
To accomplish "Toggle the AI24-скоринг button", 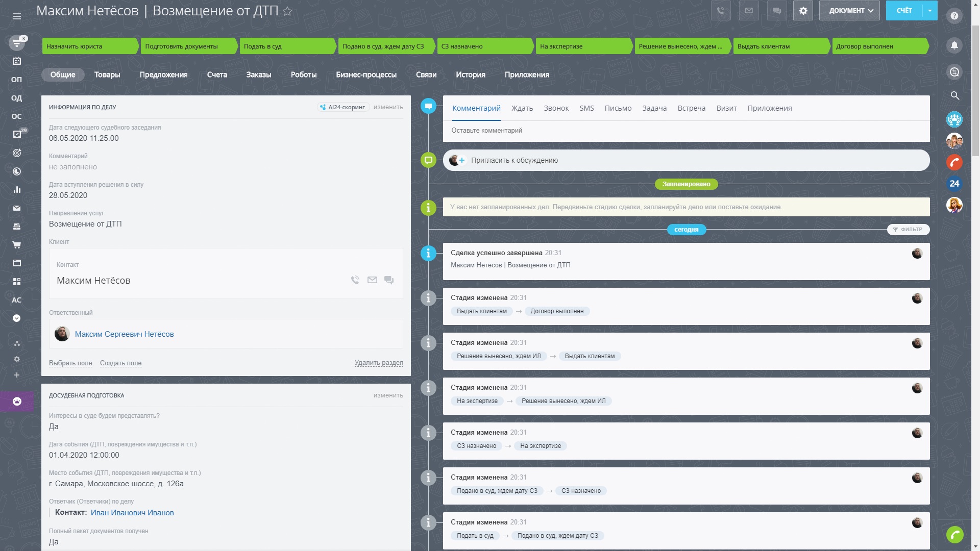I will coord(342,107).
